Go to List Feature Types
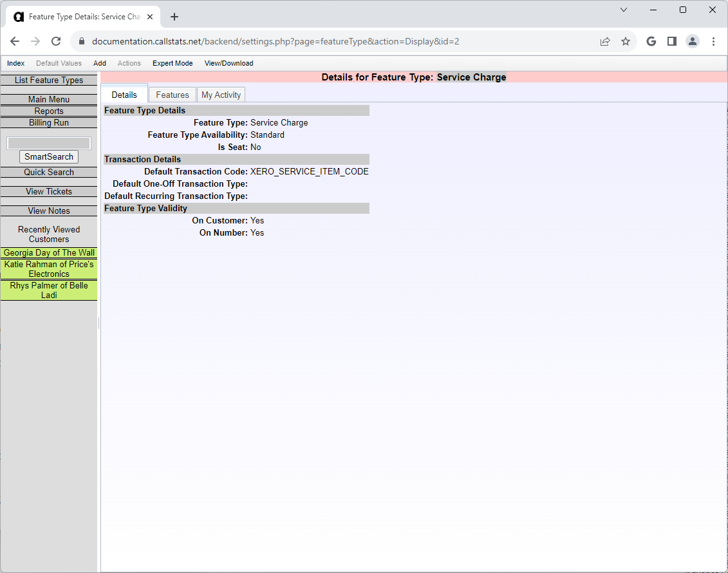 coord(49,80)
